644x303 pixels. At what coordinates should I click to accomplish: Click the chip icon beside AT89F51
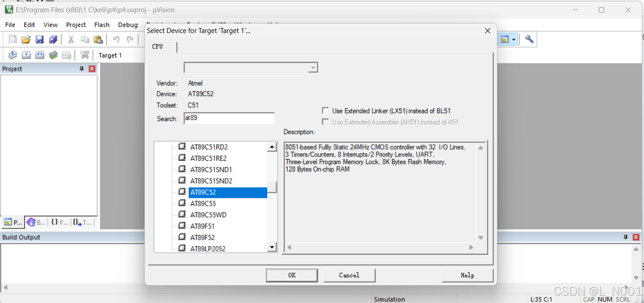pos(182,226)
